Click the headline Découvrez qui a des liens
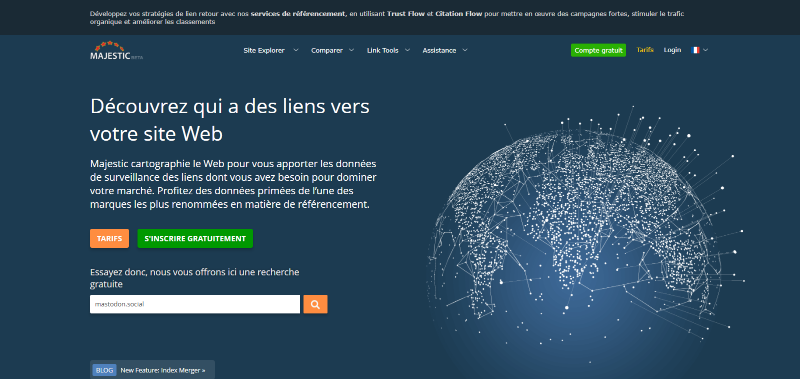 point(230,120)
